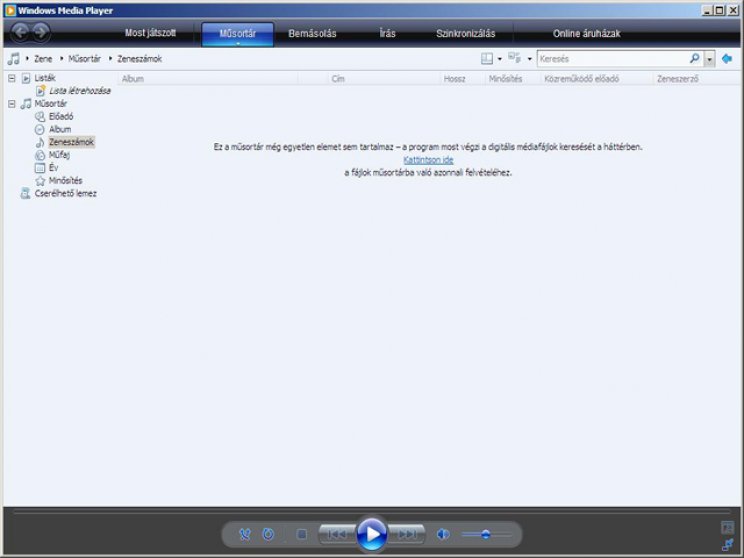Image resolution: width=744 pixels, height=558 pixels.
Task: Open the view options dropdown arrow
Action: point(530,59)
